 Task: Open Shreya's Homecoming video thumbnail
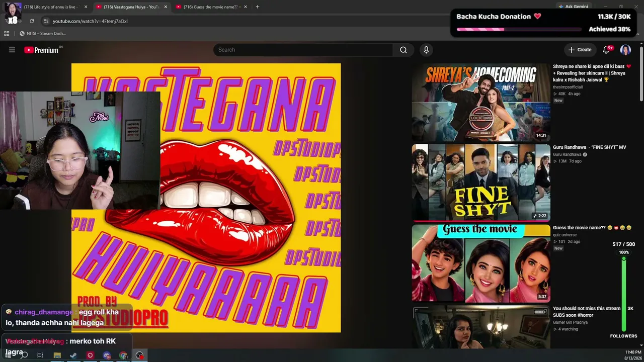(481, 103)
